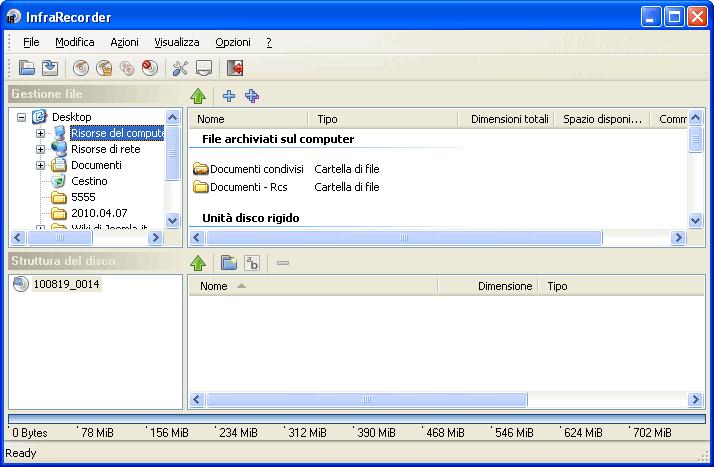Select the 5555 folder in tree
This screenshot has width=714, height=467.
click(x=83, y=197)
